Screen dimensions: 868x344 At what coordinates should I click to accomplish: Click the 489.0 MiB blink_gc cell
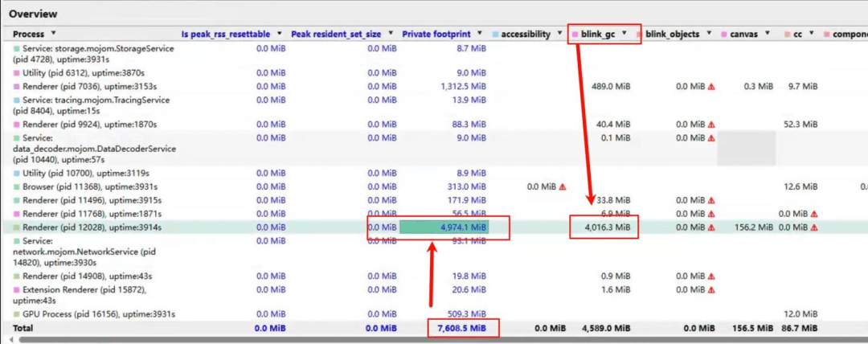[x=611, y=87]
